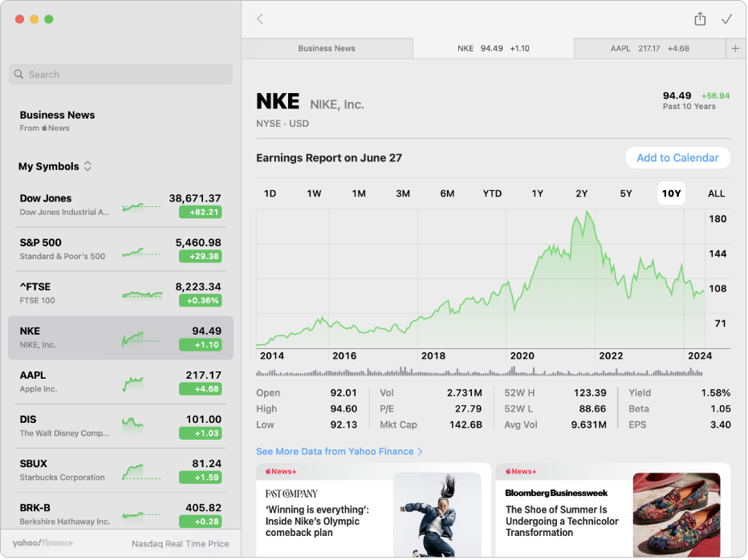Viewport: 748px width, 560px height.
Task: Click the back chevron arrow
Action: (260, 19)
